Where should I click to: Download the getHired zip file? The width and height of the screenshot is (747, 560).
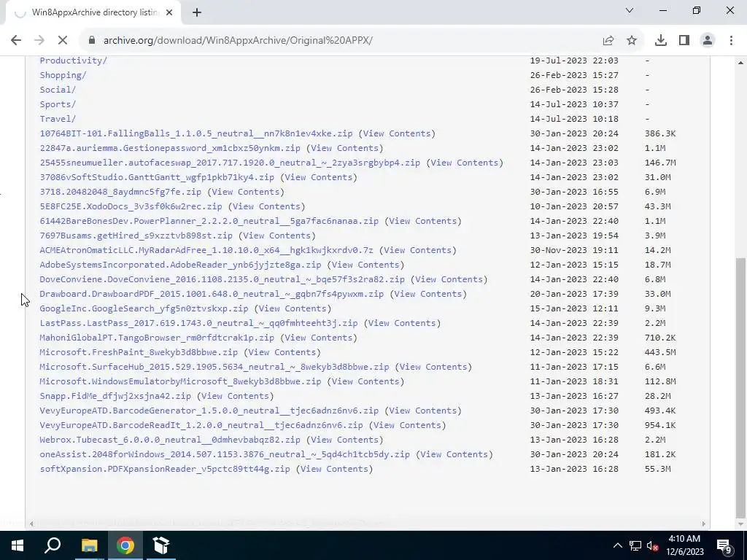[x=136, y=236]
